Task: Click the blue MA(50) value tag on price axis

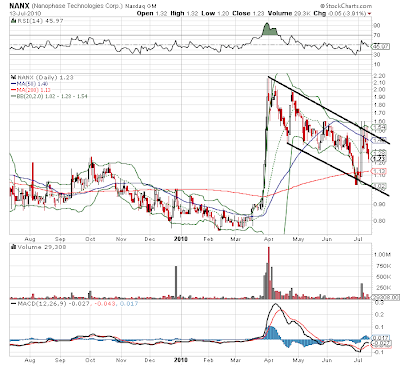Action: 380,139
